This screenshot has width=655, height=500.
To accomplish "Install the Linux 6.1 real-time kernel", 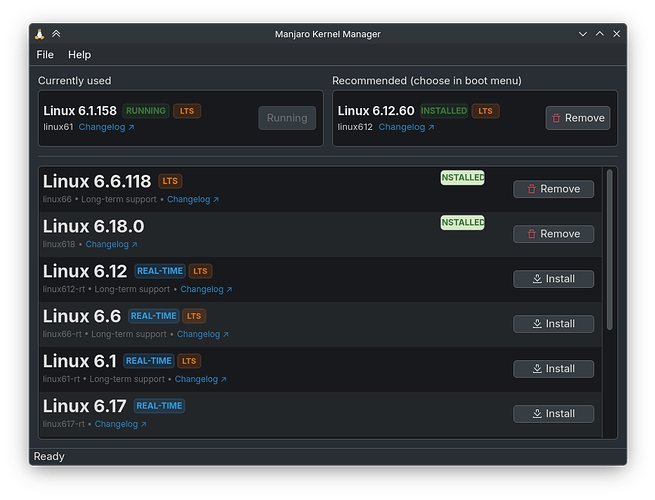I will point(553,369).
